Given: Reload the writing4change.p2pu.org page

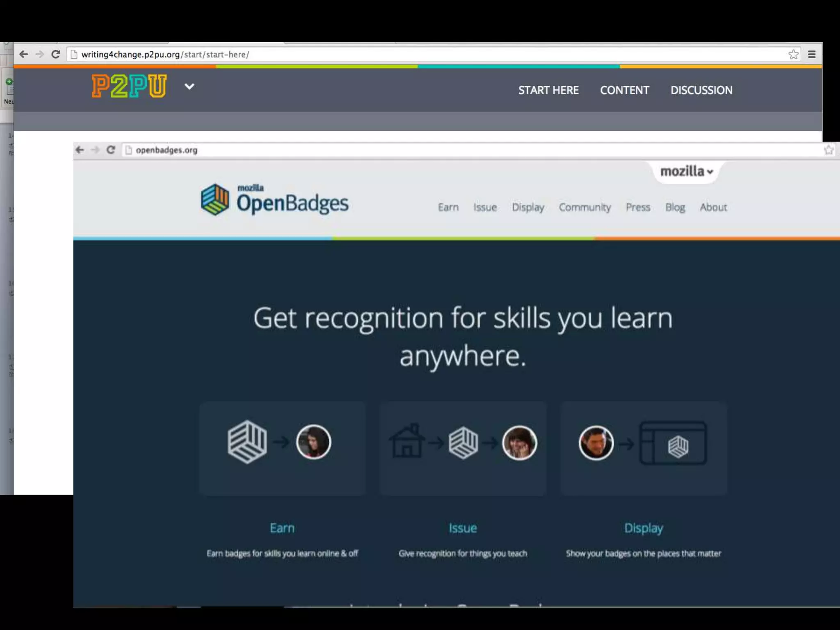Looking at the screenshot, I should pyautogui.click(x=56, y=55).
